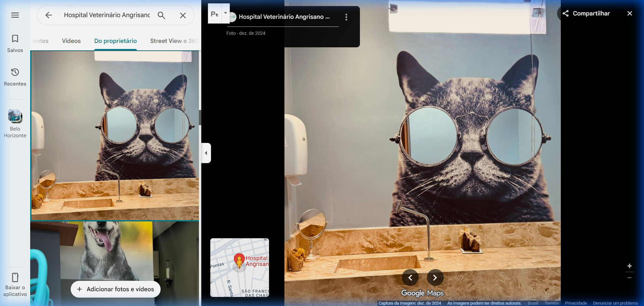Open Street View e 360 tab

(x=174, y=41)
